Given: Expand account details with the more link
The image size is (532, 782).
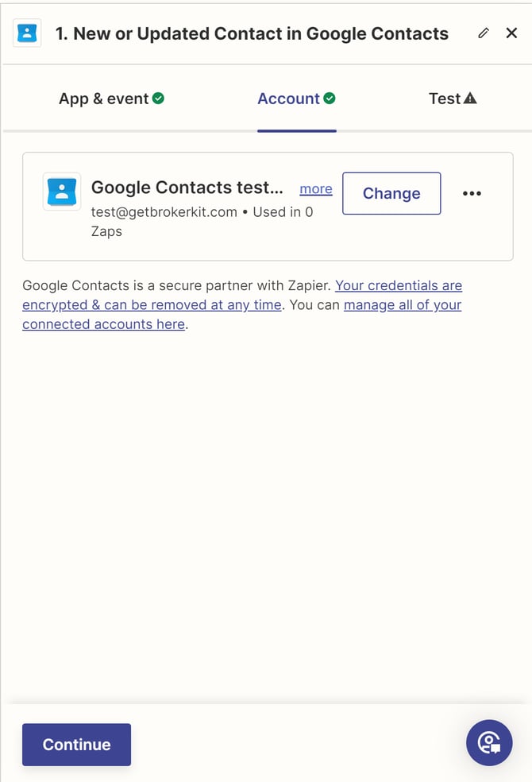Looking at the screenshot, I should coord(316,188).
